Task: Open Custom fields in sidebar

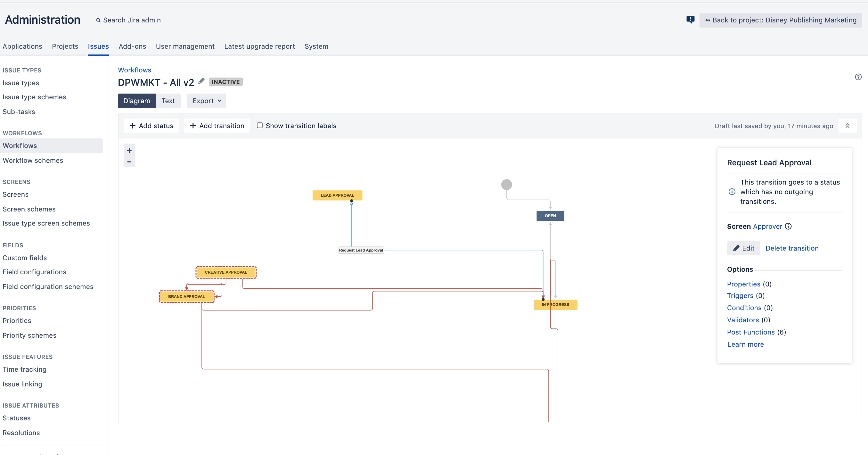Action: [x=25, y=258]
